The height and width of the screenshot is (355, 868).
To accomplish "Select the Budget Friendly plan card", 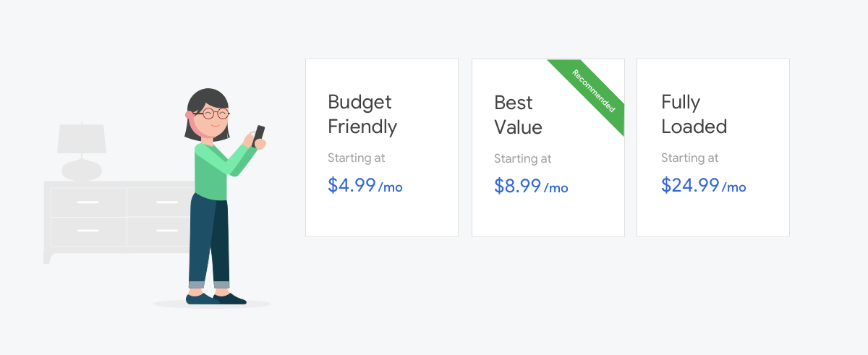I will coord(382,147).
